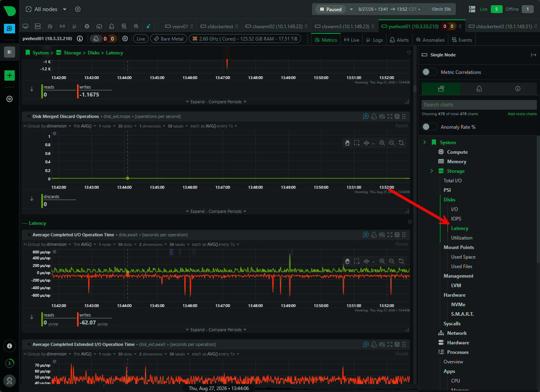Switch to the Events tab

click(x=462, y=40)
